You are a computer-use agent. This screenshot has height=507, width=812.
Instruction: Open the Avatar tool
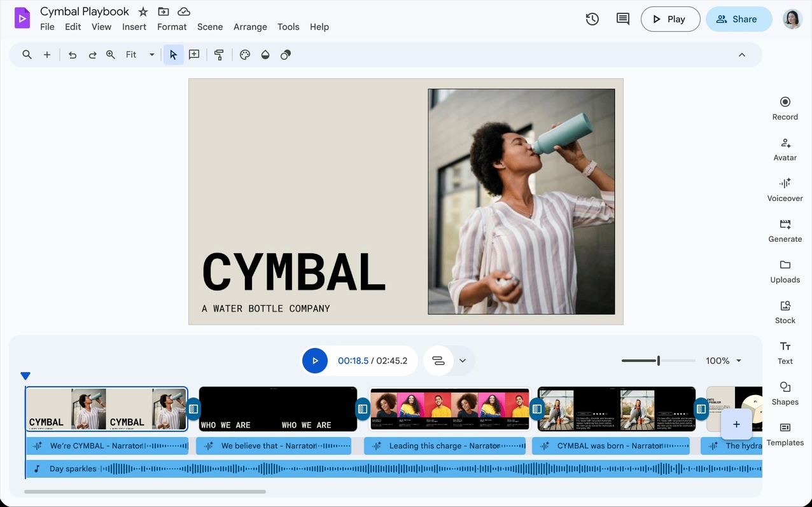[785, 149]
